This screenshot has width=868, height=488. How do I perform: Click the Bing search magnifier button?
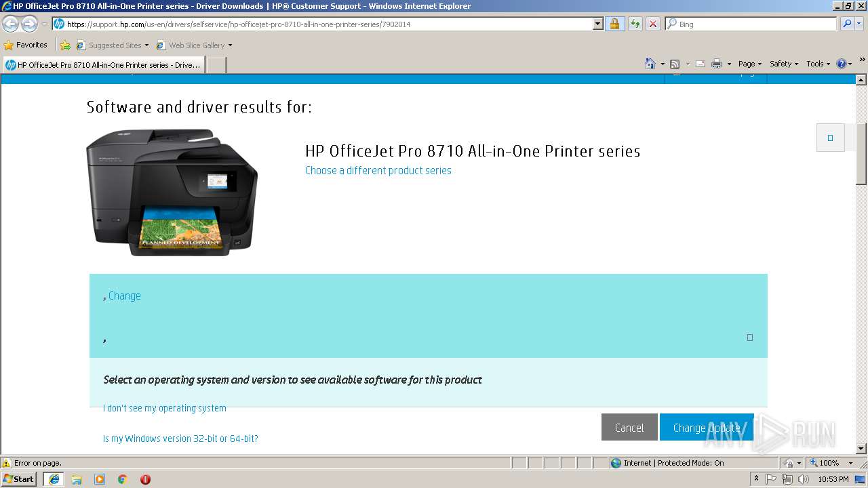click(846, 24)
